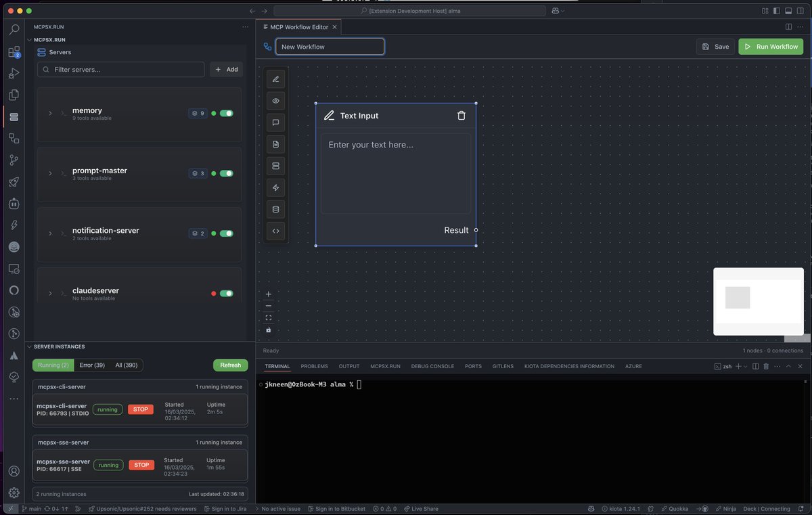Switch to the GITLENS panel tab

[x=503, y=366]
